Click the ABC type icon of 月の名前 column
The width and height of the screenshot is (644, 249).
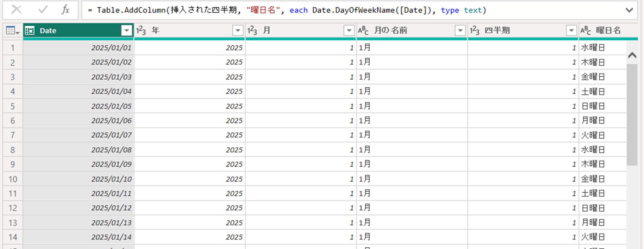(x=363, y=31)
